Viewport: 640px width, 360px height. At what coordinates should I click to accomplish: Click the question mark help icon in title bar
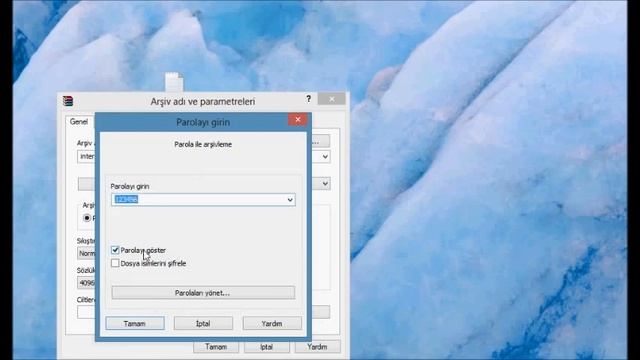309,99
